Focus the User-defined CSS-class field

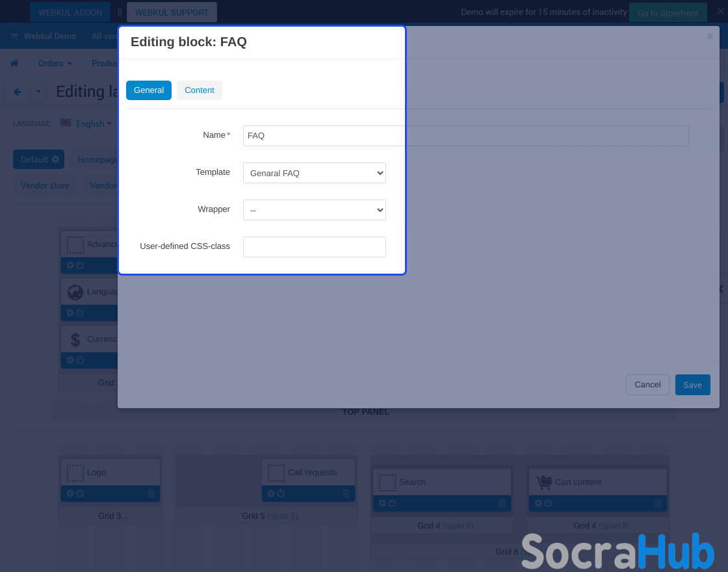point(315,246)
